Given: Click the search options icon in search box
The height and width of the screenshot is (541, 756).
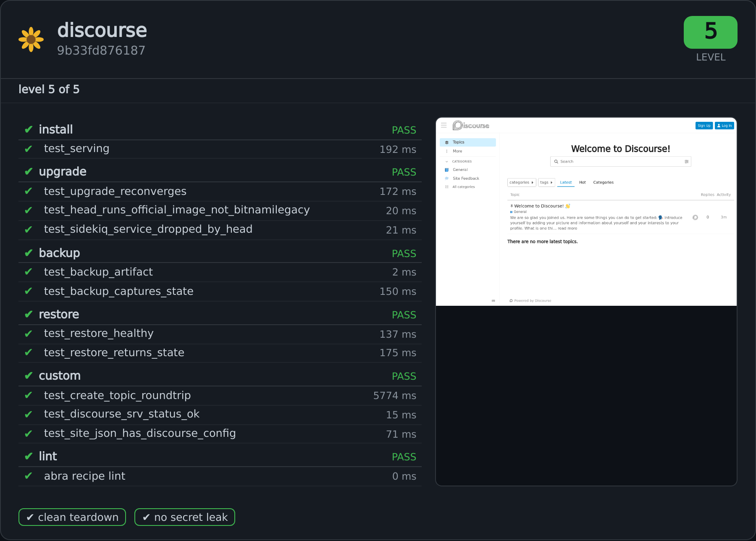Looking at the screenshot, I should (x=687, y=162).
